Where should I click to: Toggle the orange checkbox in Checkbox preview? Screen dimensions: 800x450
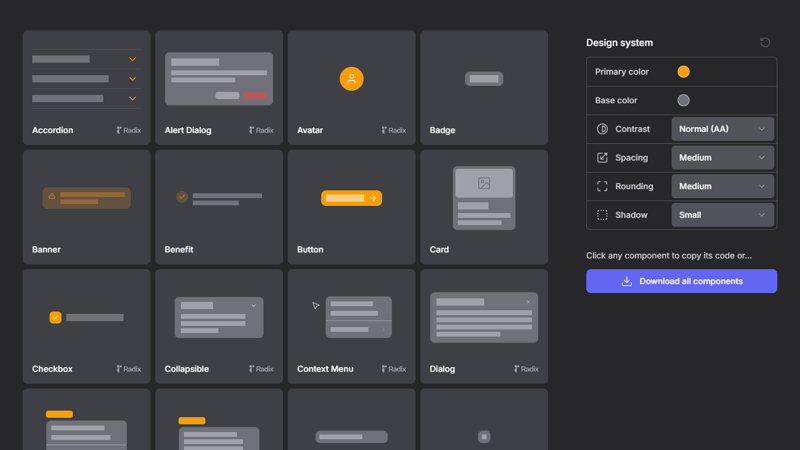[x=56, y=317]
